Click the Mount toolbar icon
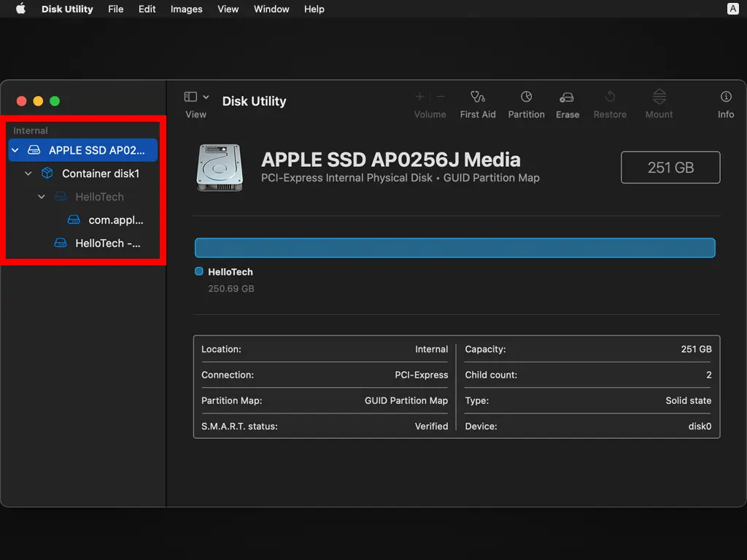The image size is (747, 560). pyautogui.click(x=659, y=98)
